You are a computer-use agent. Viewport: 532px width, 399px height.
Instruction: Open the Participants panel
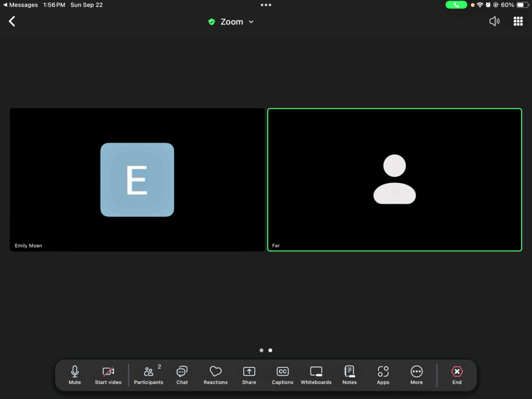pyautogui.click(x=149, y=375)
